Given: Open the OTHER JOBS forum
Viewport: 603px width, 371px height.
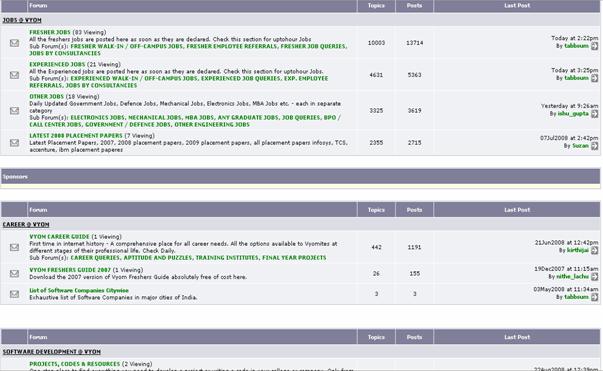Looking at the screenshot, I should click(47, 96).
